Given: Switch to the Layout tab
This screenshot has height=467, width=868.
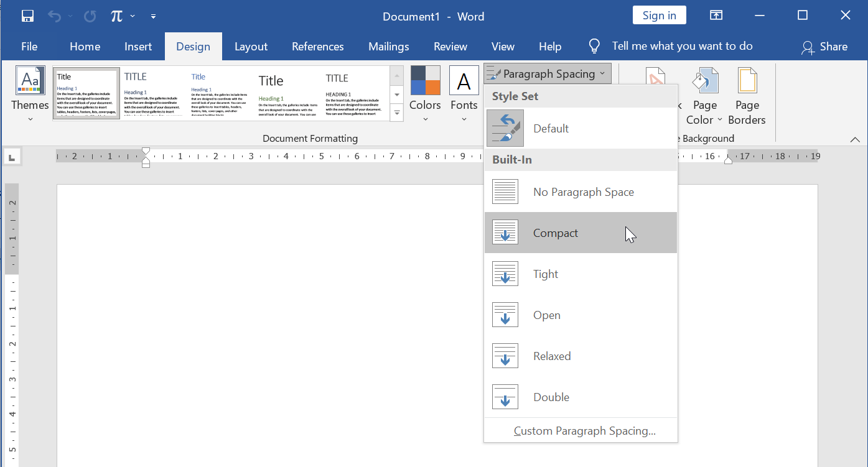Looking at the screenshot, I should [x=251, y=47].
